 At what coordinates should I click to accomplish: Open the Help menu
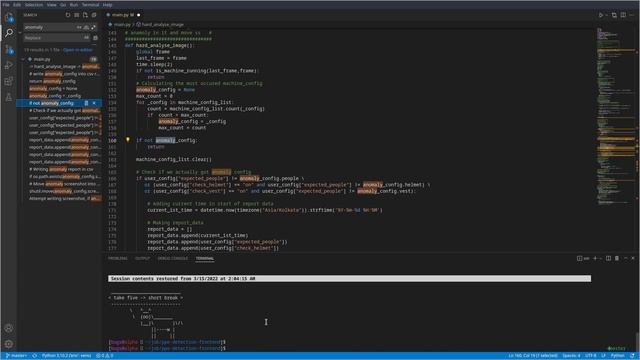[x=107, y=5]
